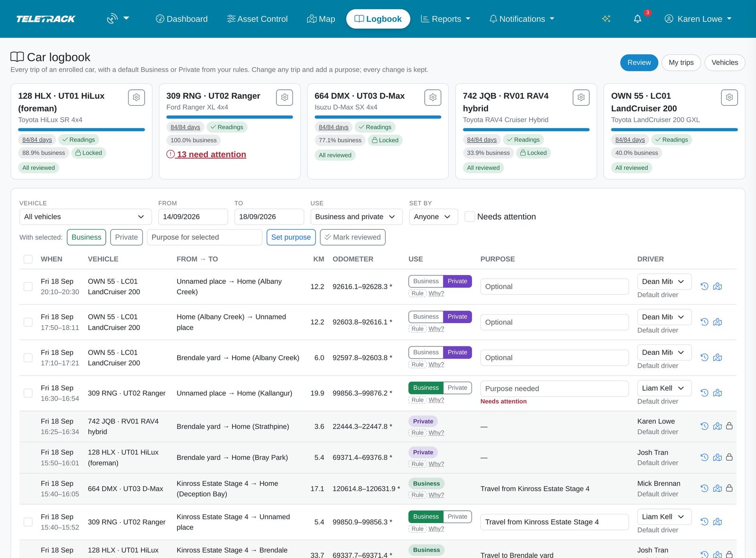Image resolution: width=756 pixels, height=558 pixels.
Task: Click the Review view button
Action: [x=639, y=62]
